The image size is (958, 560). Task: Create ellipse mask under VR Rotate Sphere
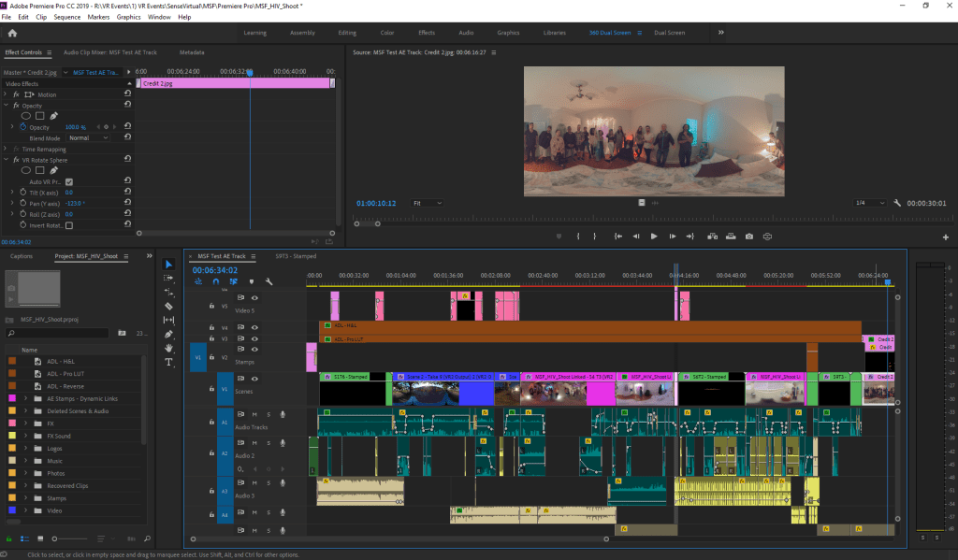coord(26,170)
